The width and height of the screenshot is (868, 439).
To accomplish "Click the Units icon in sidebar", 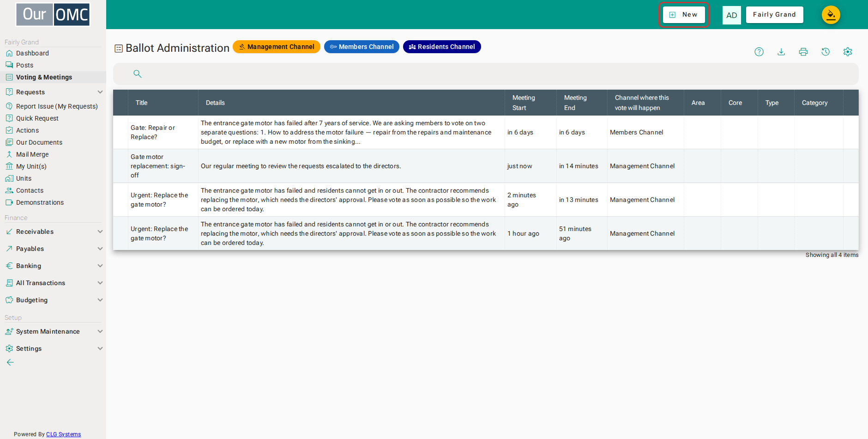I will click(9, 178).
